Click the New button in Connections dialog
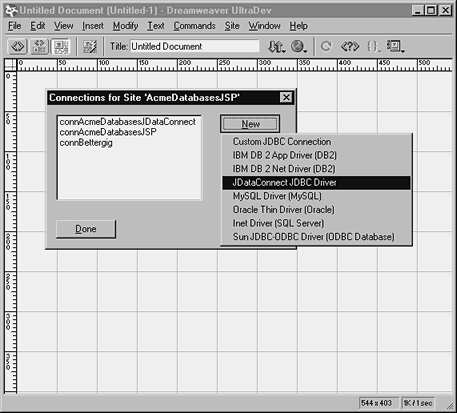 tap(250, 124)
